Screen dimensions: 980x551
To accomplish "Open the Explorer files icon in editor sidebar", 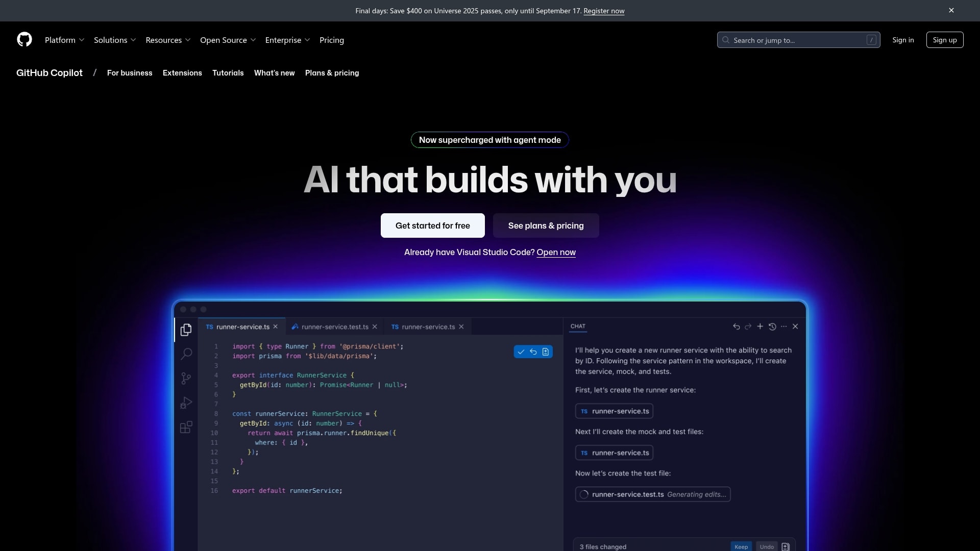I will (186, 330).
